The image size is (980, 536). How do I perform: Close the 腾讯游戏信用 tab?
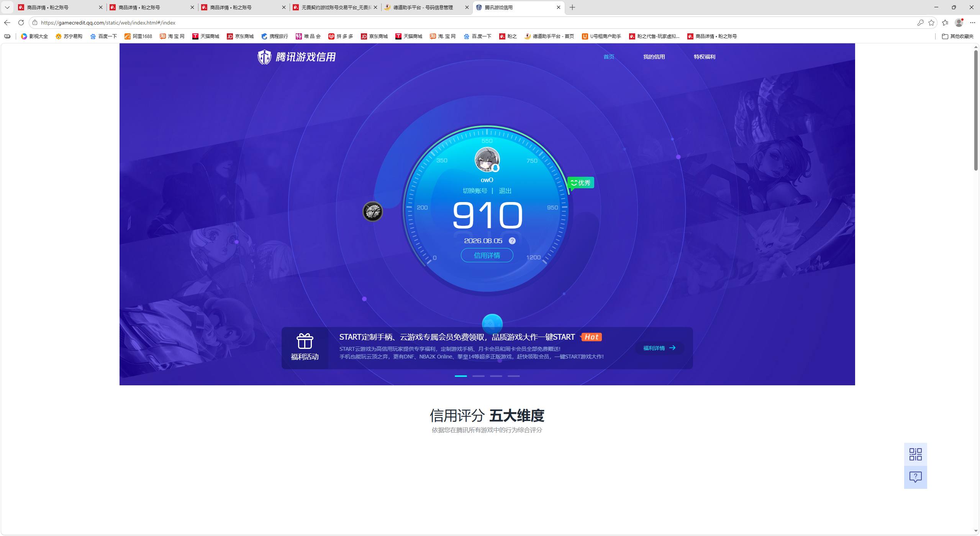coord(558,7)
